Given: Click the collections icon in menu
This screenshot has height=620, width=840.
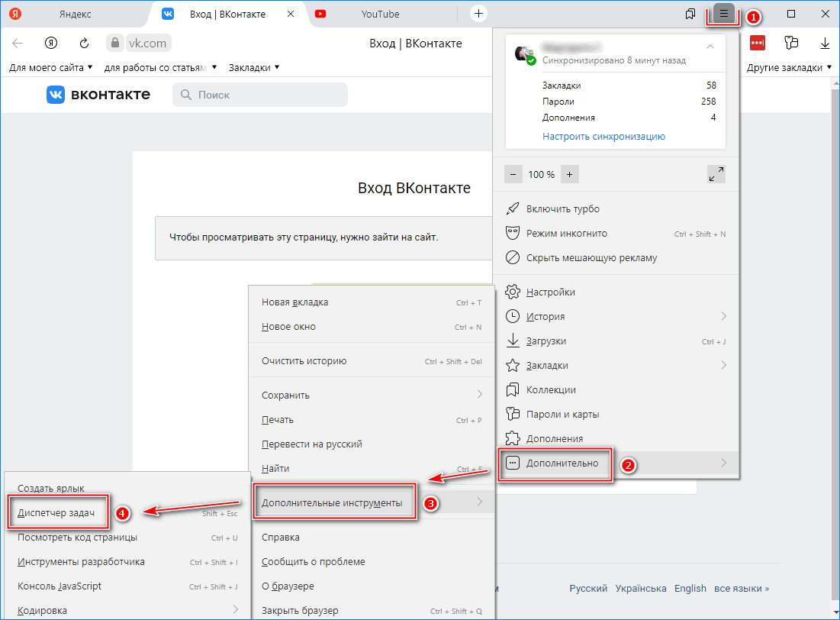Looking at the screenshot, I should (513, 389).
